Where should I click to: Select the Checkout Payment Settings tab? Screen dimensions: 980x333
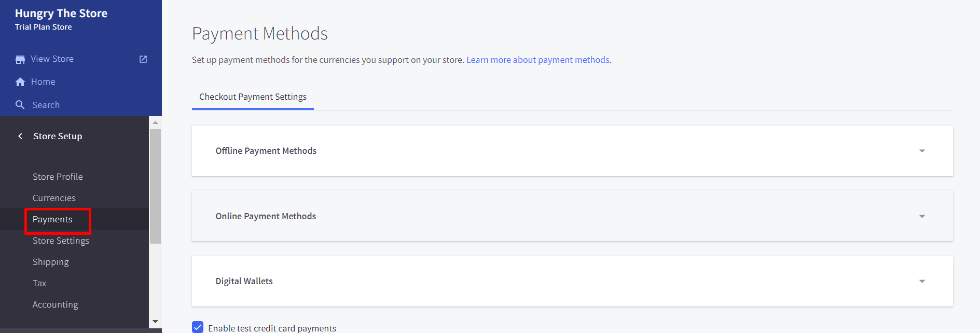pos(253,97)
